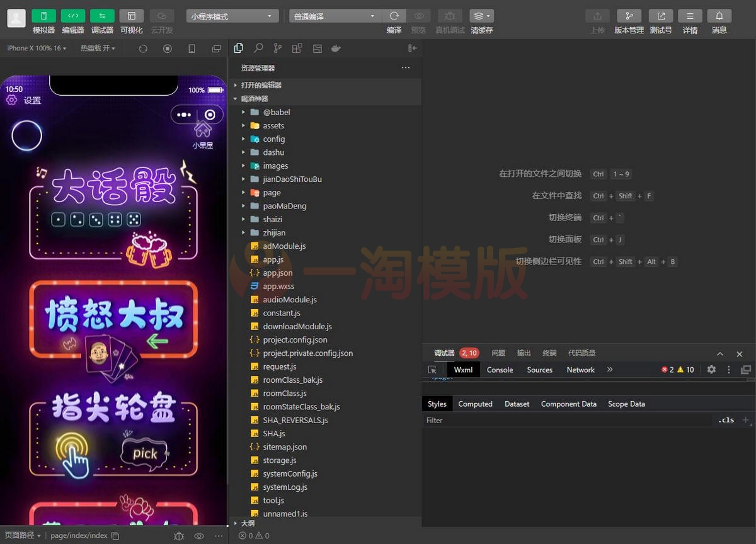
Task: Open the 普通编译 compile mode dropdown
Action: tap(335, 16)
